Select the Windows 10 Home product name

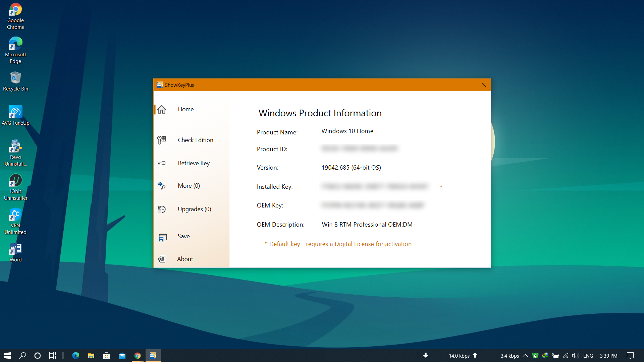pos(347,131)
